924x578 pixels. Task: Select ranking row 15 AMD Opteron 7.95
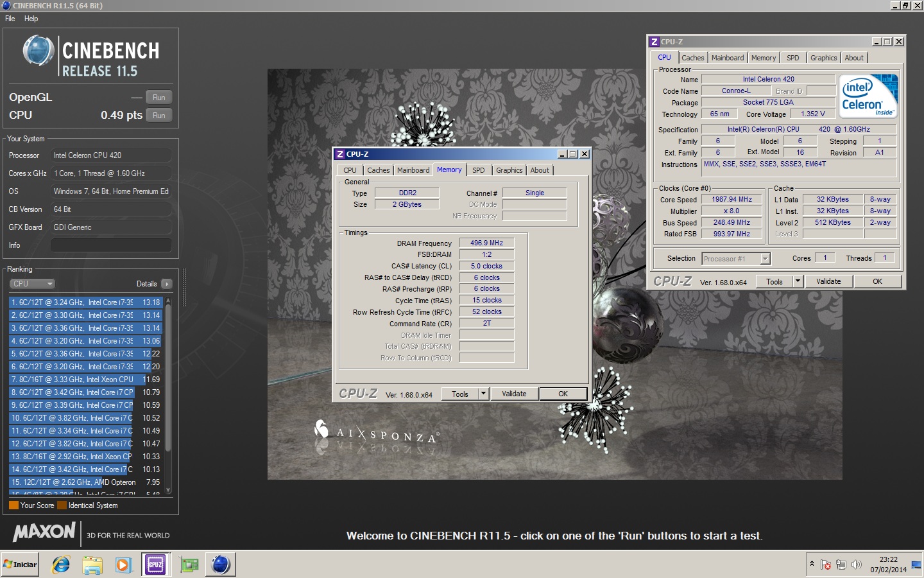[x=85, y=482]
